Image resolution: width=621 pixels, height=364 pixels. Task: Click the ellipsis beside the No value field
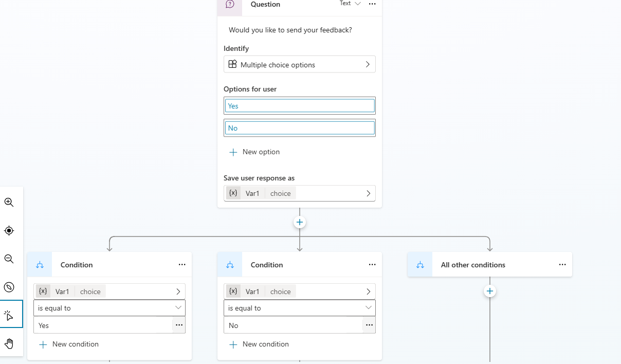[369, 325]
